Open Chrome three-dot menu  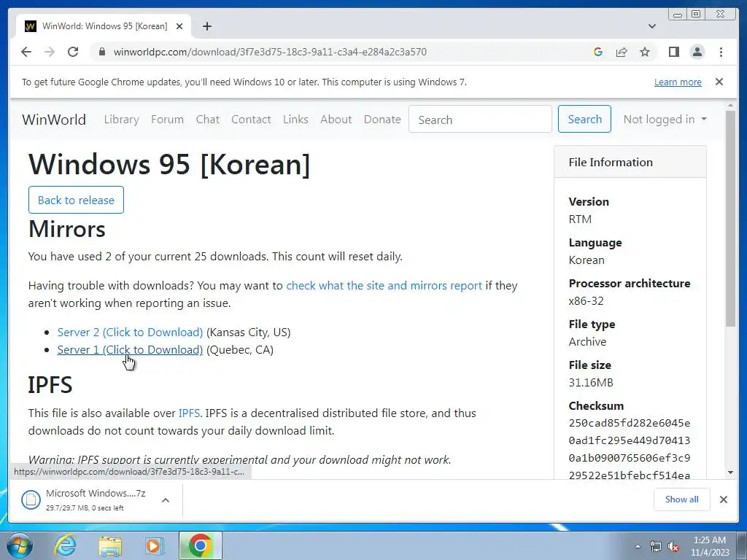coord(721,52)
